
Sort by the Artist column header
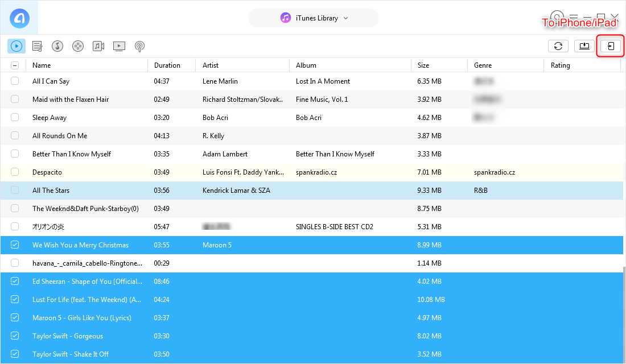[x=242, y=65]
